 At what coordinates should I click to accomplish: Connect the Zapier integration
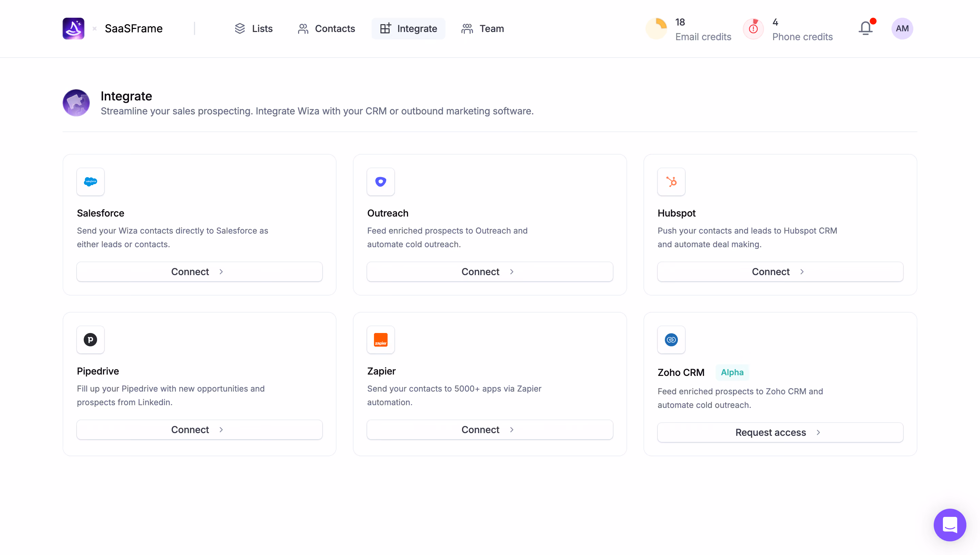click(x=490, y=430)
